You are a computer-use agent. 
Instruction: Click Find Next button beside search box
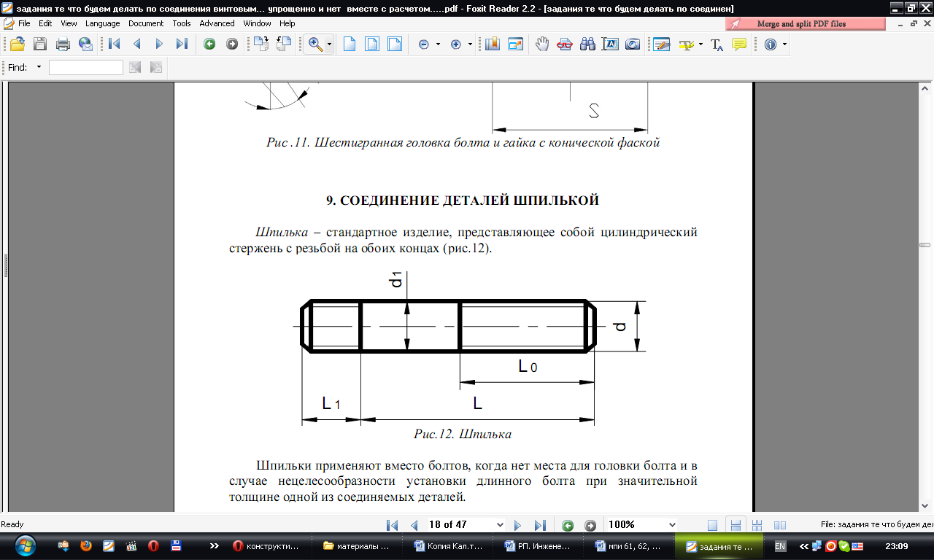click(x=155, y=67)
